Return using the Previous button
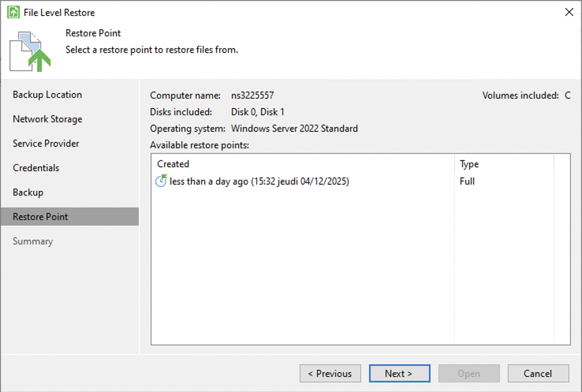 click(330, 373)
